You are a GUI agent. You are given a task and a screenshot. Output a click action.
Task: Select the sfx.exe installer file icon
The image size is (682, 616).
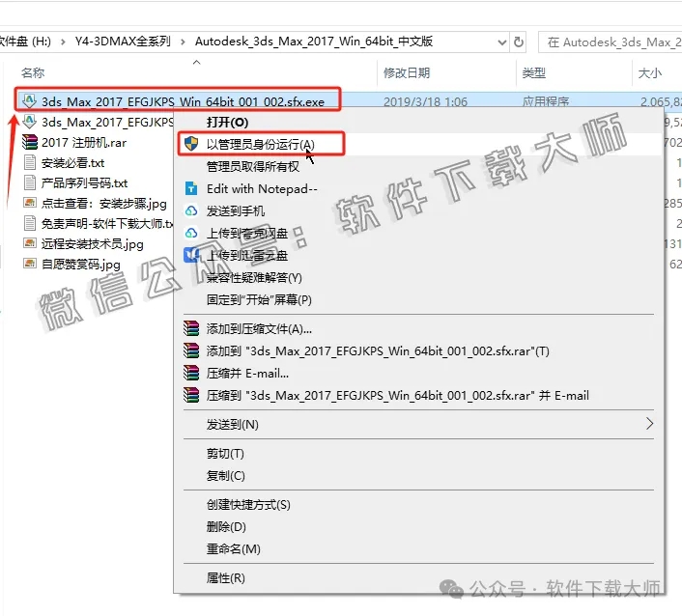click(x=29, y=100)
